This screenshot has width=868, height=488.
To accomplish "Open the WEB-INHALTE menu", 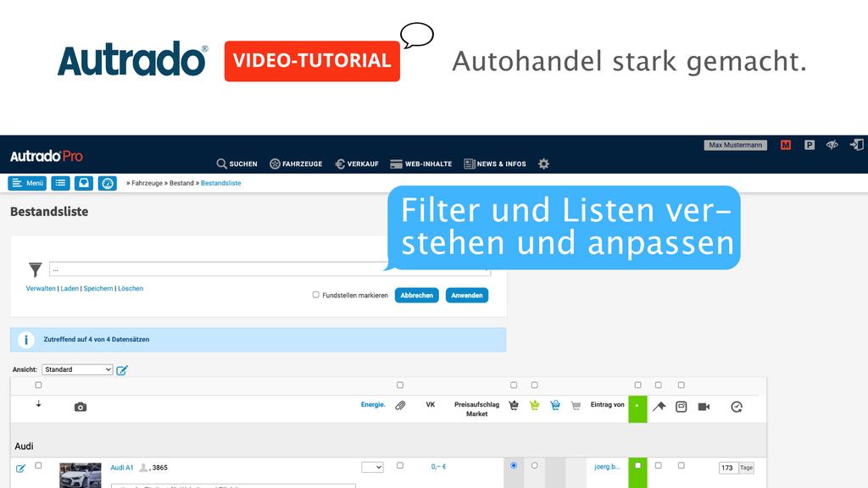I will coord(421,164).
